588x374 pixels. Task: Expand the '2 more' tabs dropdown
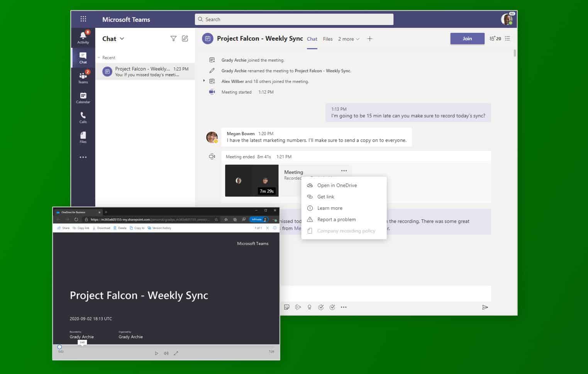(x=349, y=39)
